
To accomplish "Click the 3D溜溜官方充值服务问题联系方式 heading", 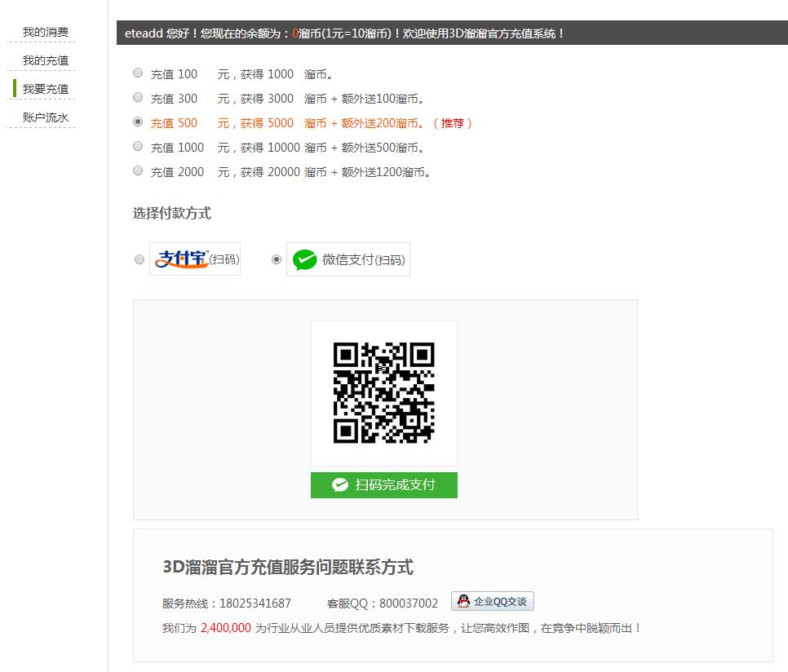I will click(x=288, y=567).
